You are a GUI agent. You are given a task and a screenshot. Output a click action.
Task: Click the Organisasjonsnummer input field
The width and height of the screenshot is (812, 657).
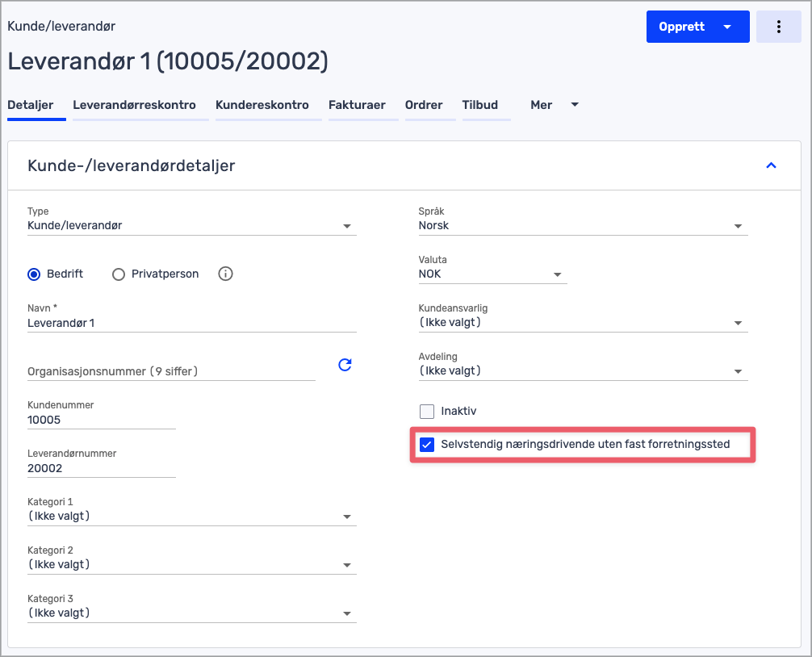click(x=171, y=371)
